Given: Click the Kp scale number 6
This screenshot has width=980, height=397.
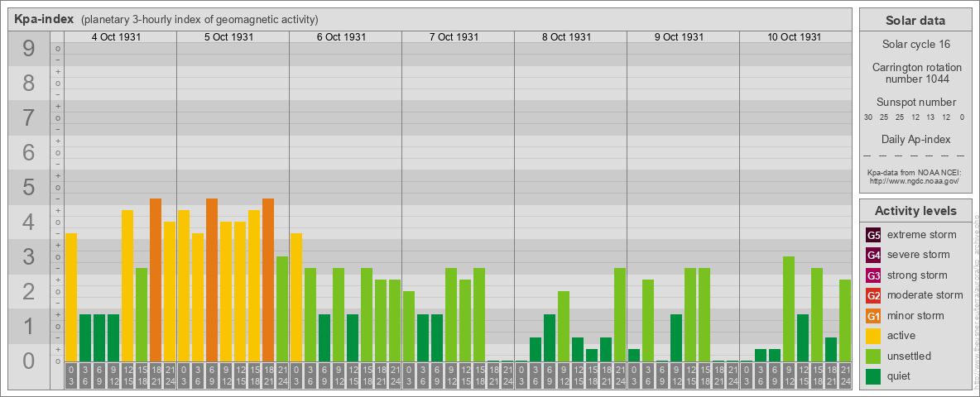Looking at the screenshot, I should (x=28, y=152).
